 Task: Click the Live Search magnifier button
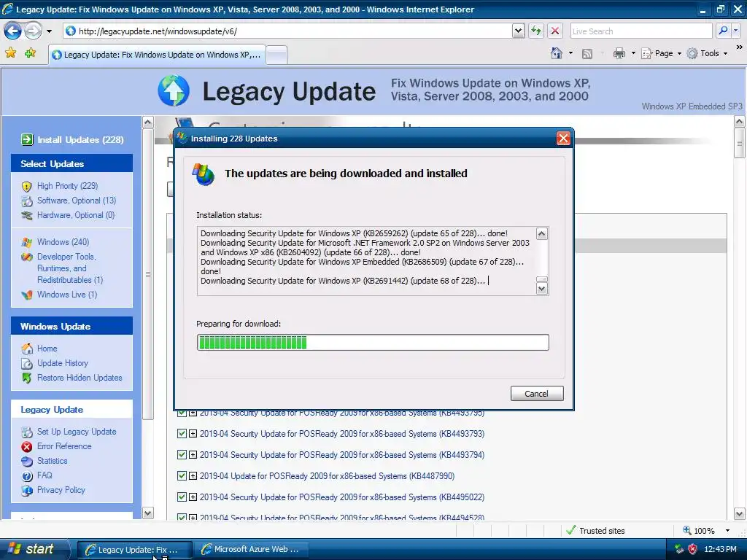click(723, 31)
